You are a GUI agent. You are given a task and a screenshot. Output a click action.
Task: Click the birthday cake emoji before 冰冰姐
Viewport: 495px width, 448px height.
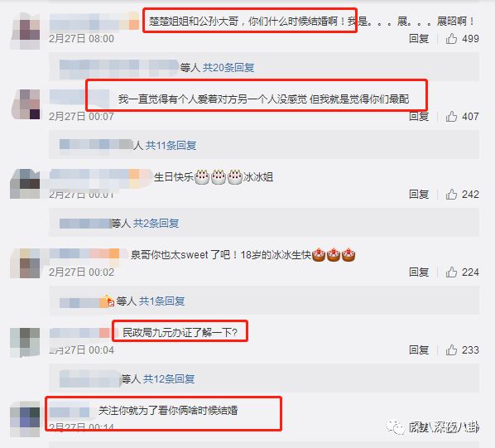coord(235,177)
